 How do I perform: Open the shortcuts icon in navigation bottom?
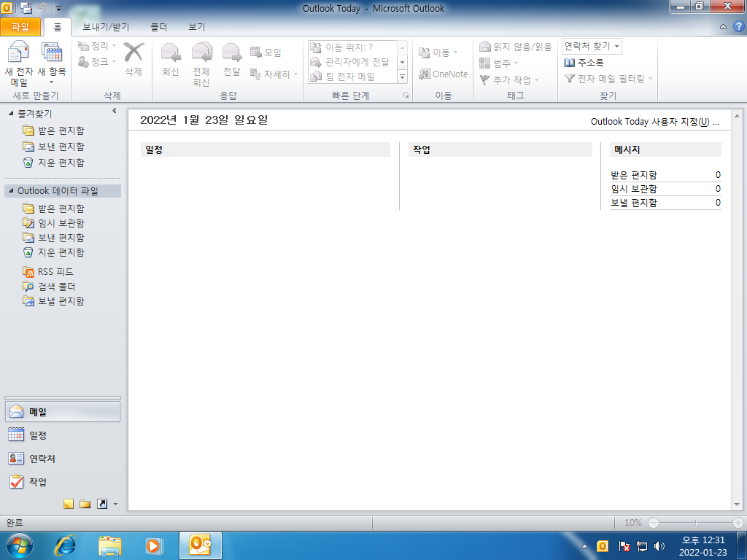[102, 504]
